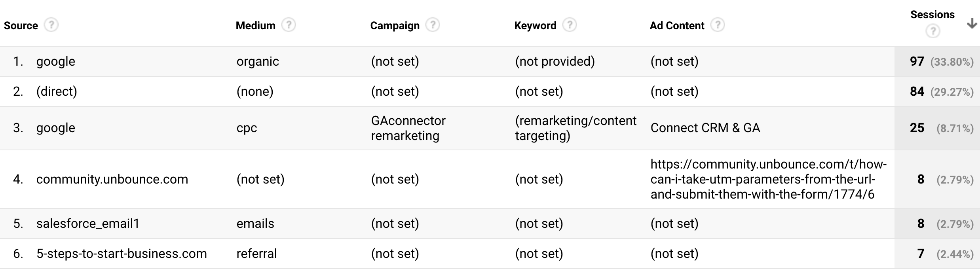Click the Ad Content help icon
The image size is (980, 269).
click(718, 25)
